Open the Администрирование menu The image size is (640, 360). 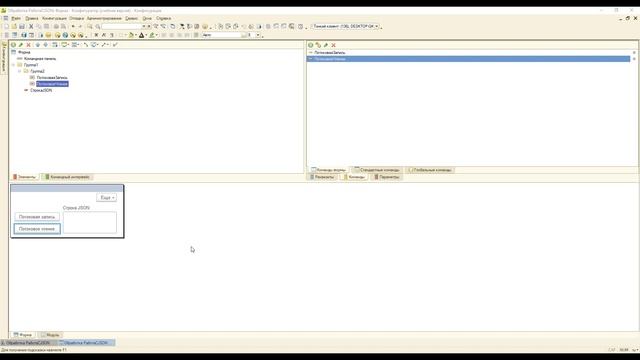[x=104, y=18]
